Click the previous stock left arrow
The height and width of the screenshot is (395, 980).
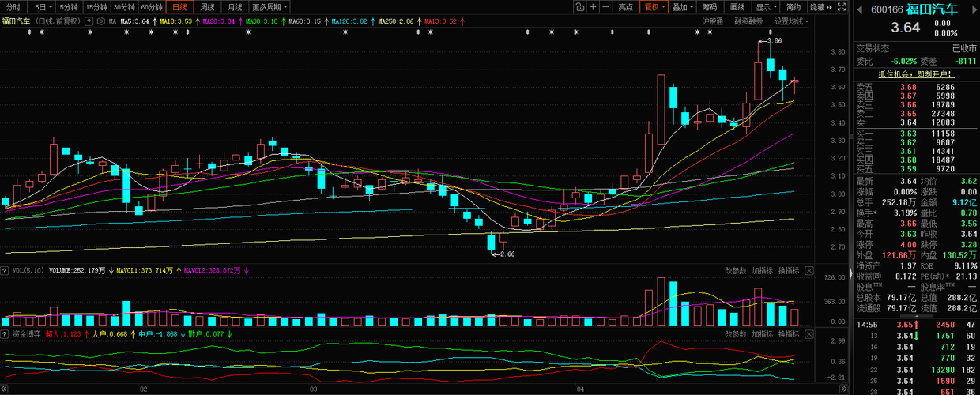coord(861,9)
